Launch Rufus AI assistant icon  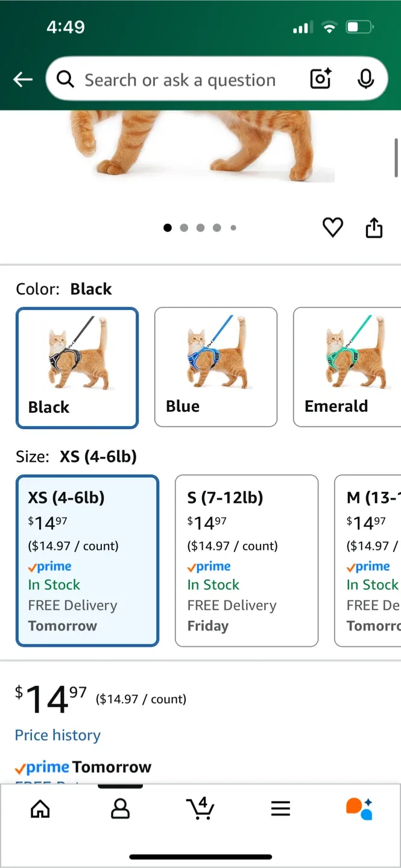point(360,809)
